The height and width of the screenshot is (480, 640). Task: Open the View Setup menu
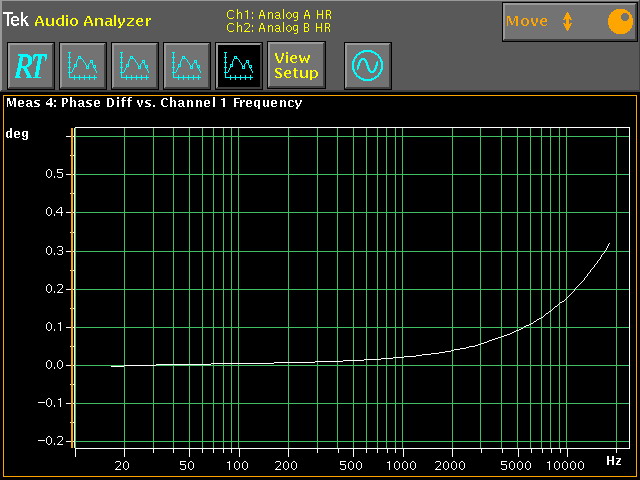pyautogui.click(x=296, y=66)
